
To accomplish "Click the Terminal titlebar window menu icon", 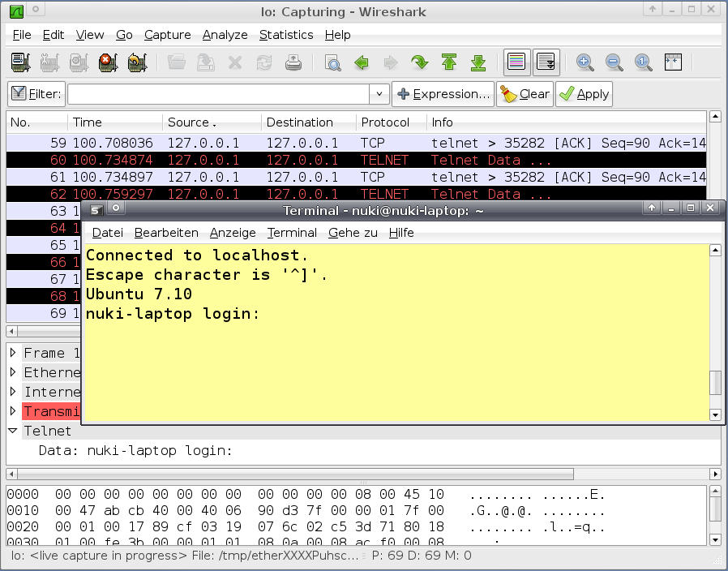I will tap(96, 210).
